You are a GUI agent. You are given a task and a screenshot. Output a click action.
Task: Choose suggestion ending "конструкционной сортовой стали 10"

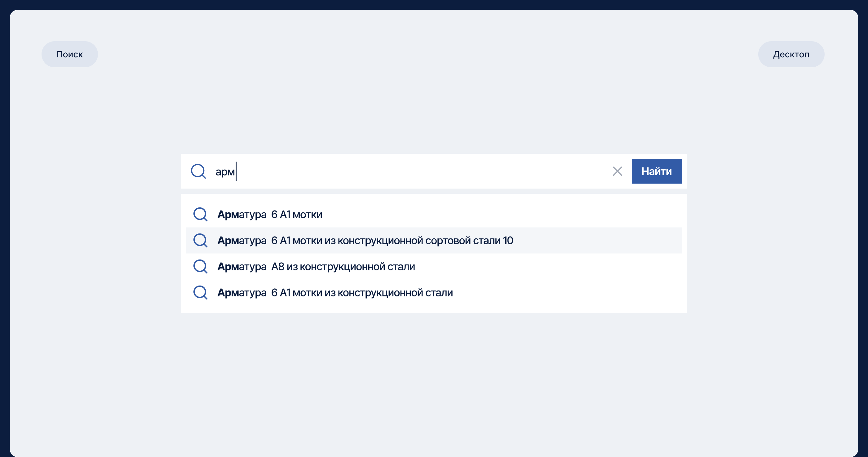[434, 241]
